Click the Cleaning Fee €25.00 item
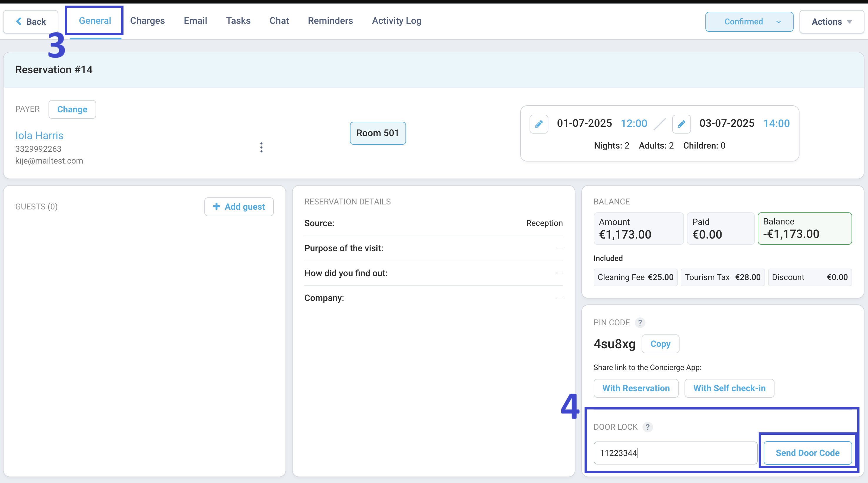Screen dimensions: 868x483 pyautogui.click(x=635, y=277)
